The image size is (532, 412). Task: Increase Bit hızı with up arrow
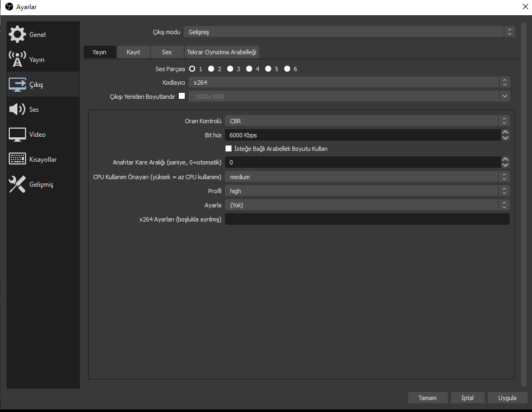click(x=505, y=132)
